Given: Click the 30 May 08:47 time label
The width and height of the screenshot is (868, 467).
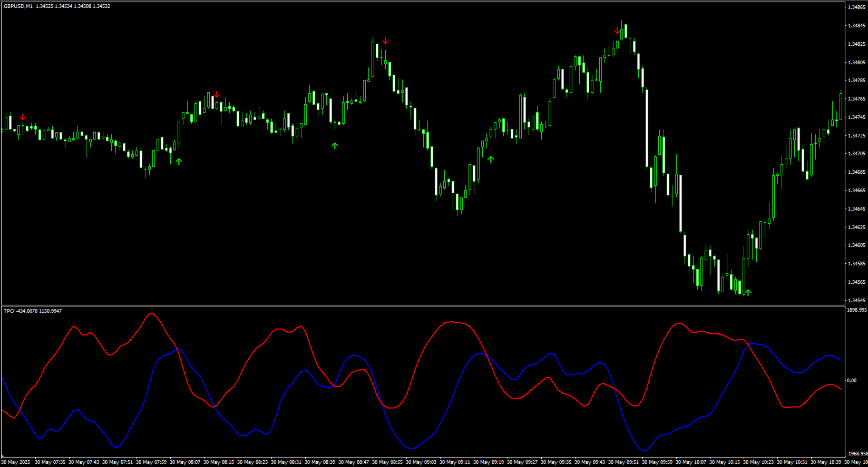Looking at the screenshot, I should pos(354,462).
